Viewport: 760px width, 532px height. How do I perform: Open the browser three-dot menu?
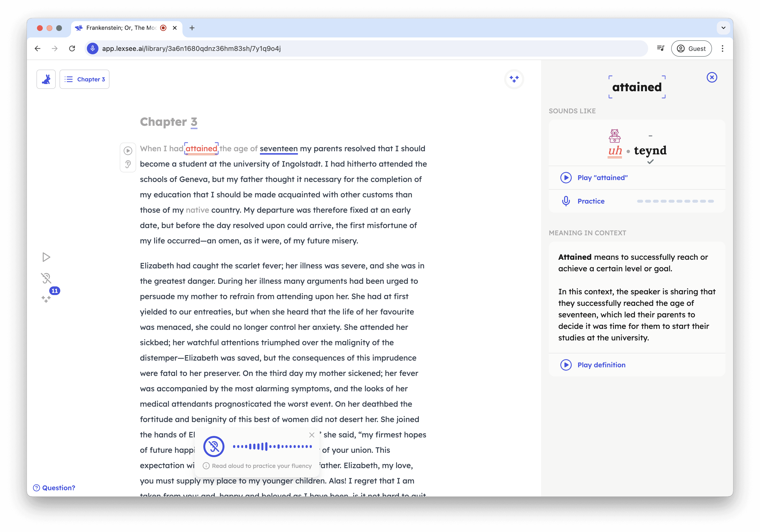[x=722, y=49]
